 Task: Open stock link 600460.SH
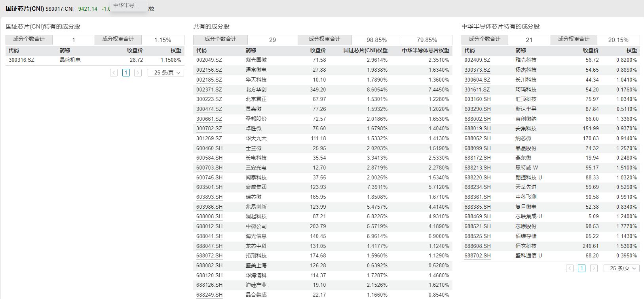tap(209, 149)
